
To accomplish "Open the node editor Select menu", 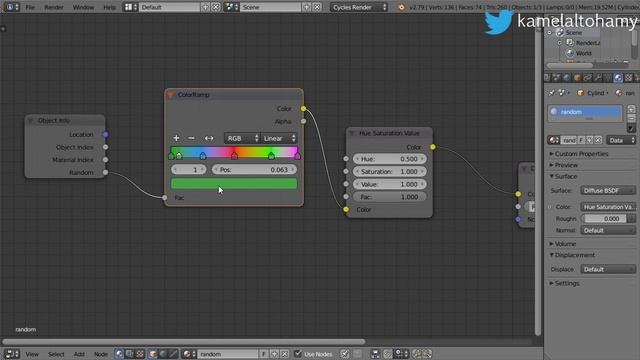I will click(56, 354).
